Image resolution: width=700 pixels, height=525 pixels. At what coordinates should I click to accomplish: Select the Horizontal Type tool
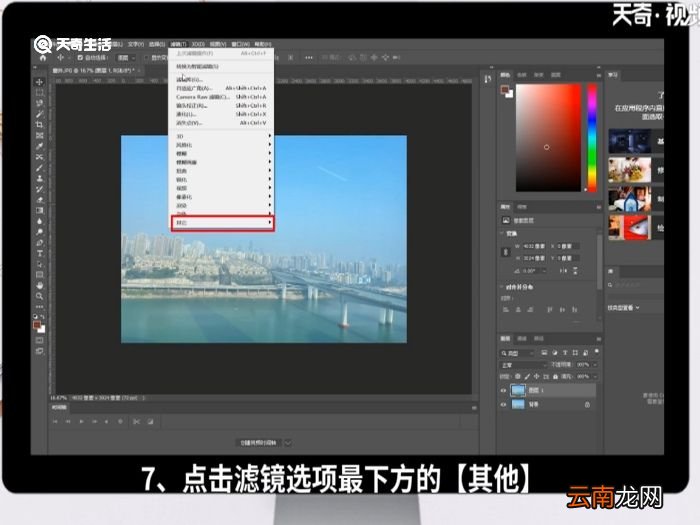tap(39, 254)
